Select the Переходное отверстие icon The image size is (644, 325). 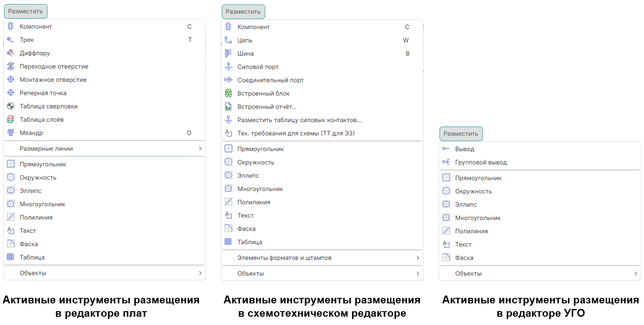(11, 66)
